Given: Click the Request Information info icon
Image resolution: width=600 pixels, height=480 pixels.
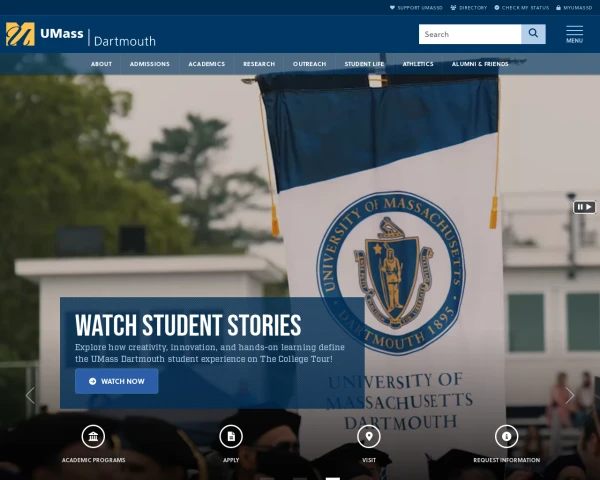Looking at the screenshot, I should [x=507, y=436].
